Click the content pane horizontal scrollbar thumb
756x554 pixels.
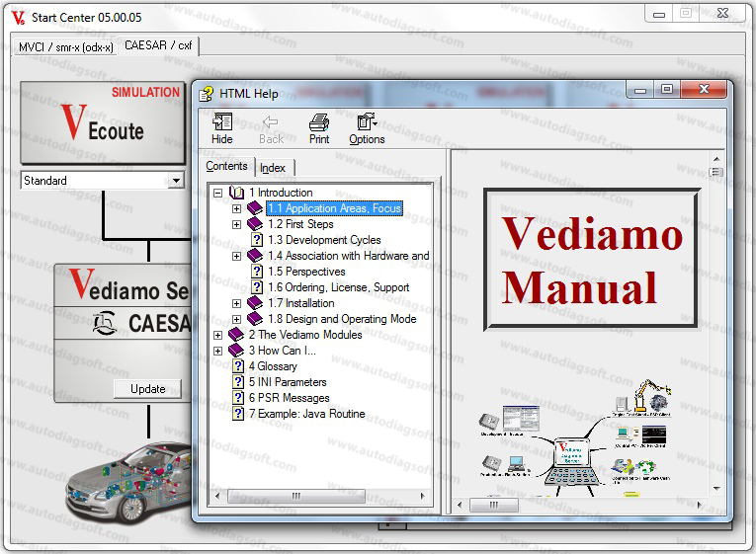coord(494,505)
